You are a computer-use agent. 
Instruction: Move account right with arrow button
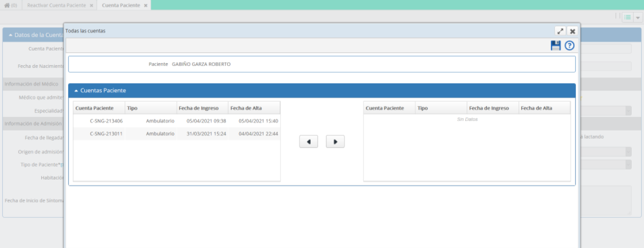click(x=335, y=141)
